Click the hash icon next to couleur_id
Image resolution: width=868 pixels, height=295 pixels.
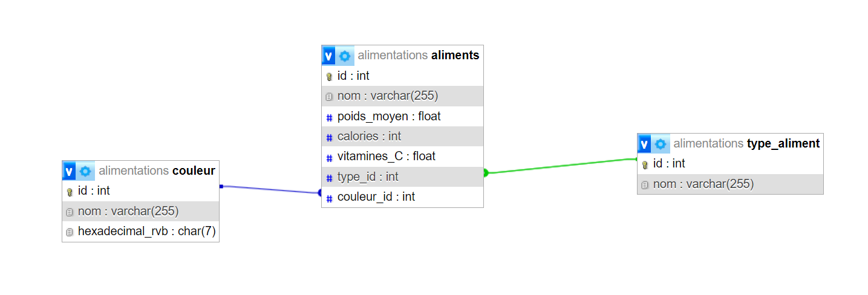[329, 198]
